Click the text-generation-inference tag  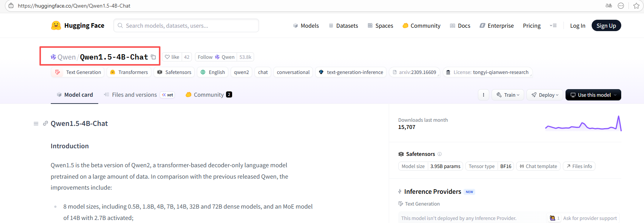click(351, 72)
